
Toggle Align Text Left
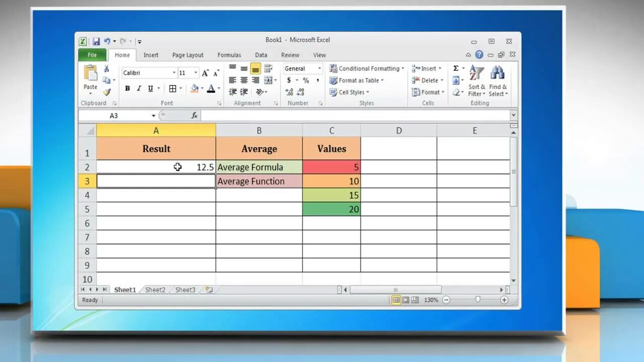(232, 80)
